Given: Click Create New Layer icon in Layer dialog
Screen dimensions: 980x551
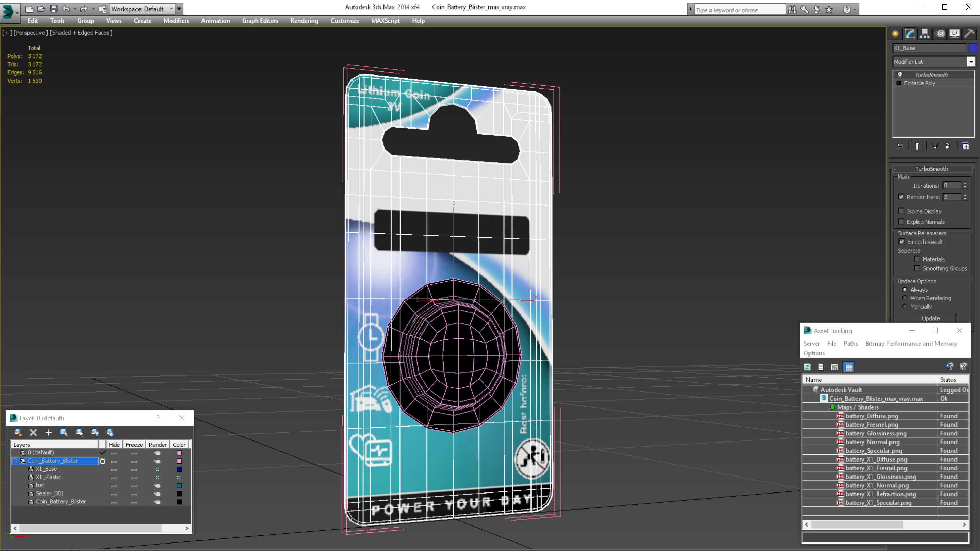Looking at the screenshot, I should click(17, 432).
